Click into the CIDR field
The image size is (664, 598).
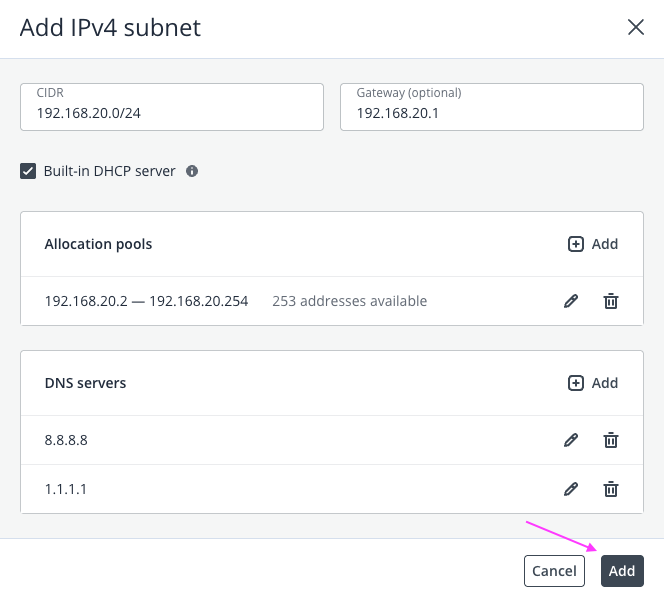pyautogui.click(x=172, y=113)
